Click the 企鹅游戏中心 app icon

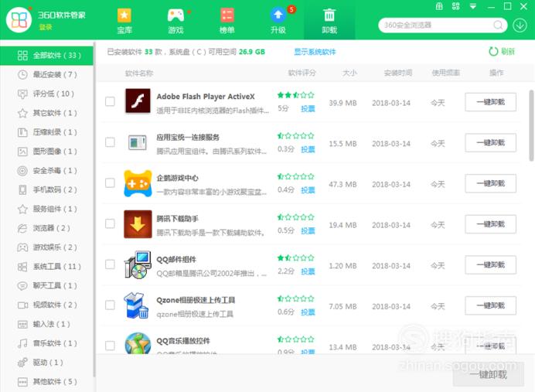138,183
